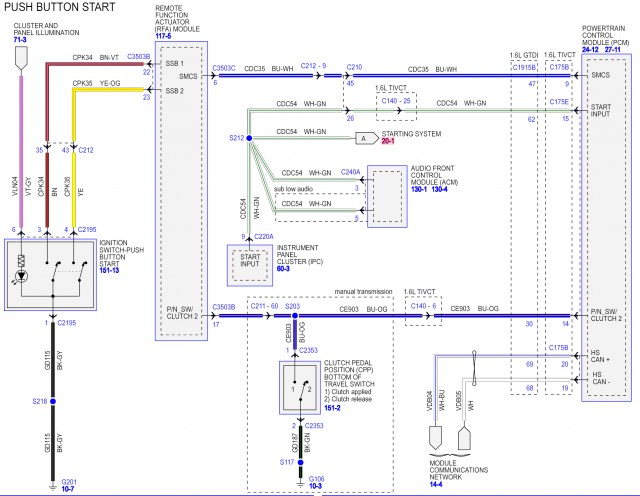The height and width of the screenshot is (496, 640).
Task: Click the S203 splice dot
Action: coord(295,316)
